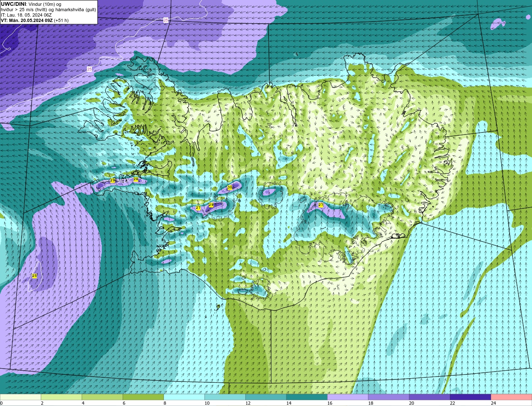The image size is (532, 406).
Task: Pick the light purple 16–18 legend swatch
Action: 348,397
